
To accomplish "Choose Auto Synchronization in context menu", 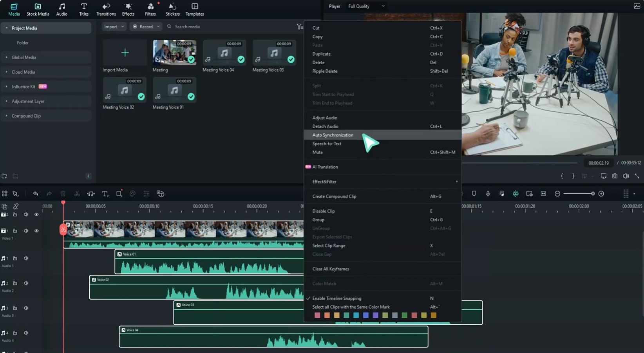I will point(383,135).
